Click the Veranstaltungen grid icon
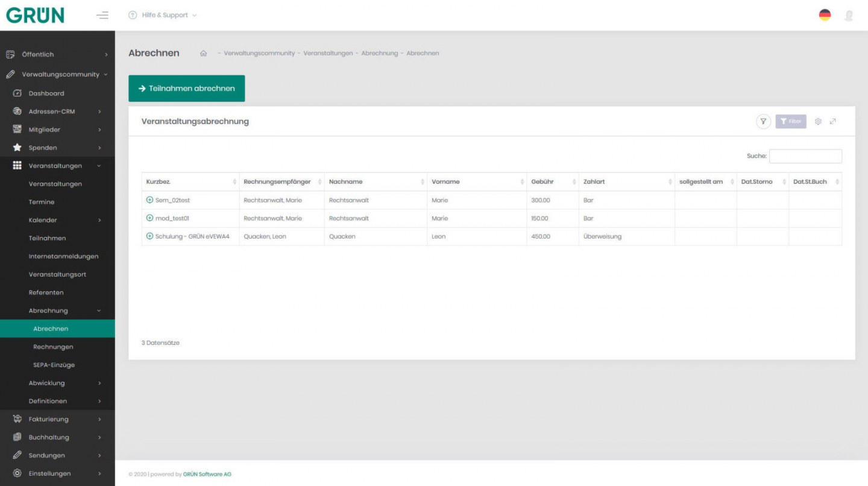Viewport: 868px width, 486px height. [17, 165]
